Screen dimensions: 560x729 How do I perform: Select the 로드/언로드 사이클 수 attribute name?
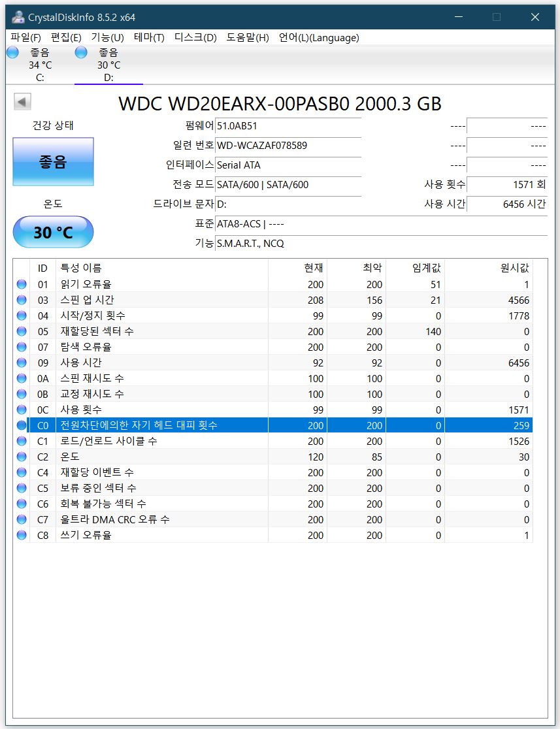click(109, 441)
